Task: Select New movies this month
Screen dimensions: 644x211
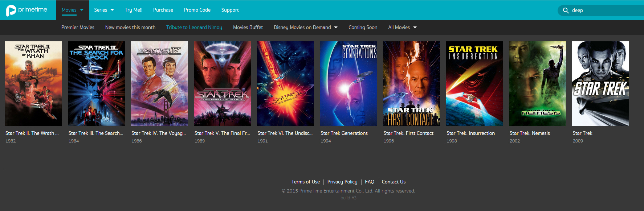Action: (x=130, y=28)
